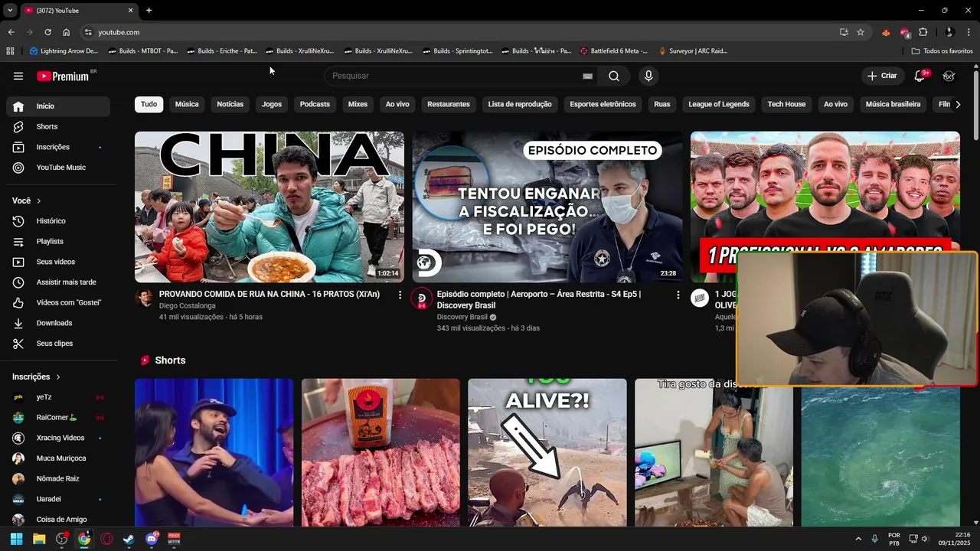Viewport: 980px width, 551px height.
Task: Open Opera GX from the taskbar
Action: pyautogui.click(x=106, y=539)
